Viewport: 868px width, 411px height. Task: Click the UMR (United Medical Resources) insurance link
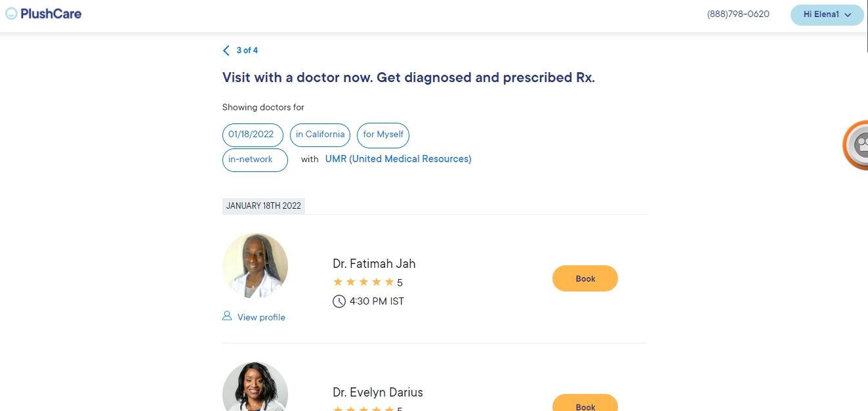click(398, 159)
